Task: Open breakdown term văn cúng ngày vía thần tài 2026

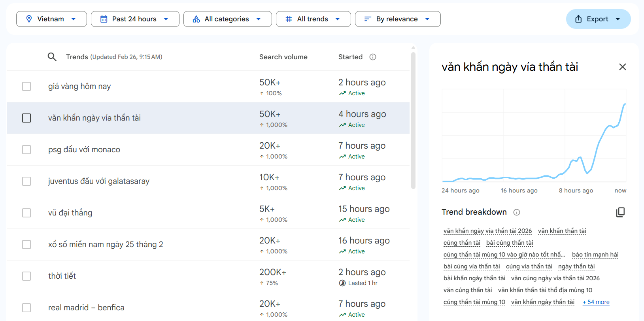Action: tap(555, 278)
